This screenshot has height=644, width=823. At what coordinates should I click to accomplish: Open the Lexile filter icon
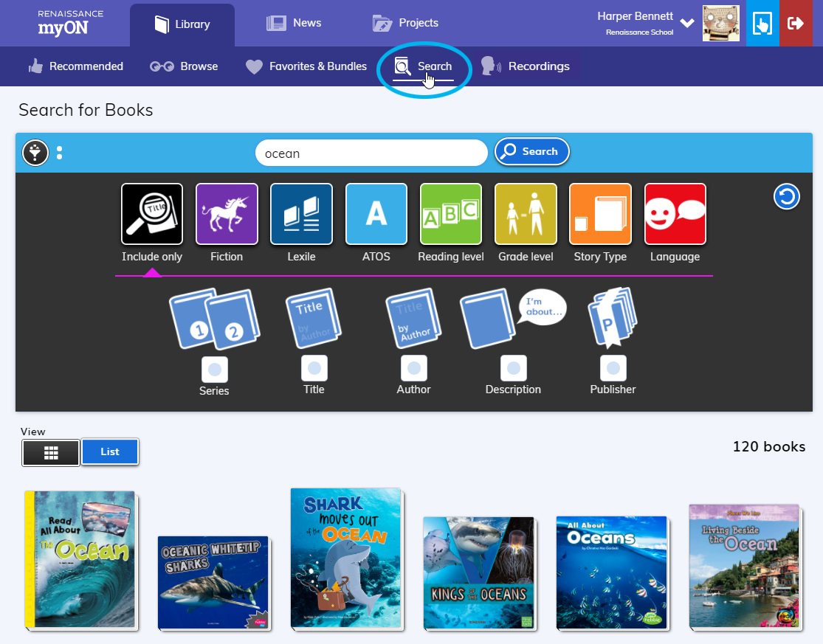pyautogui.click(x=301, y=214)
